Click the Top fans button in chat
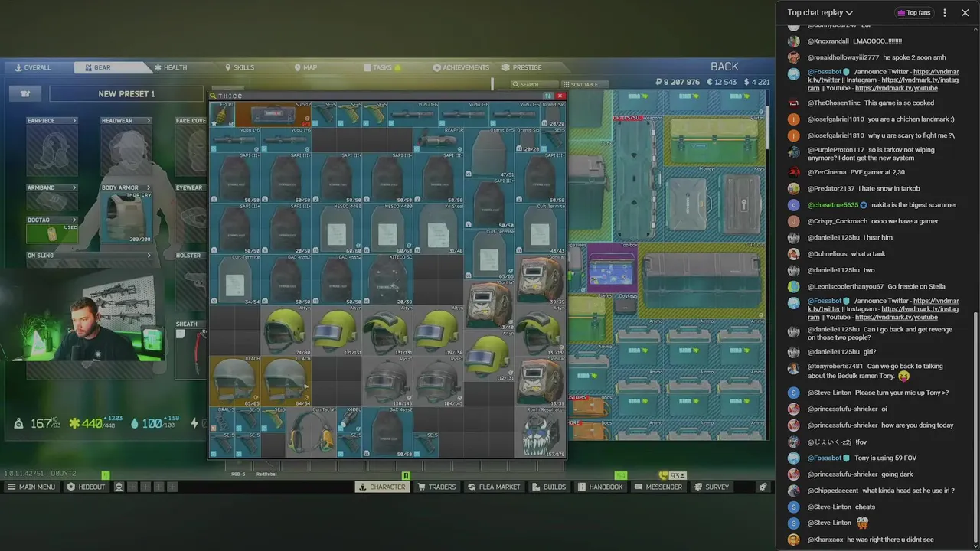This screenshot has width=980, height=551. click(913, 12)
